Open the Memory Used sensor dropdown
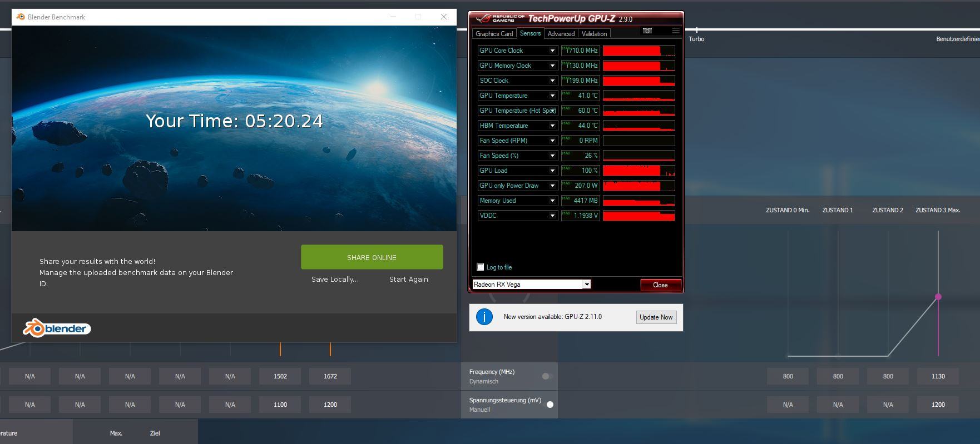 click(x=552, y=201)
